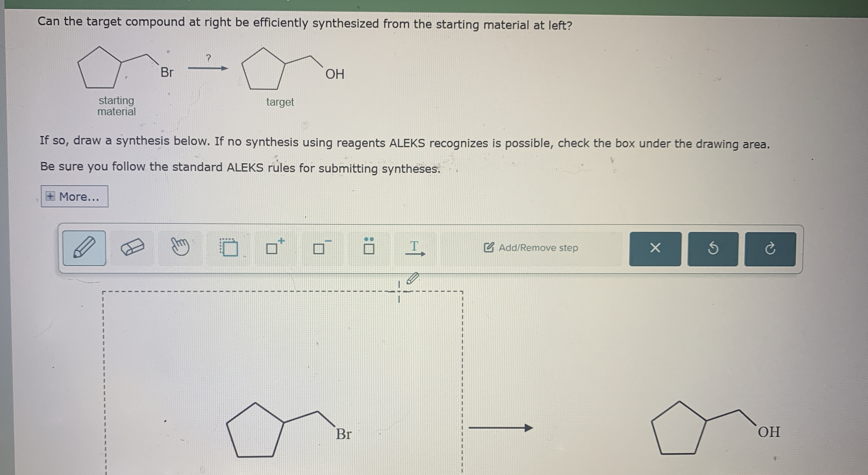868x475 pixels.
Task: Select the pencil draw tool
Action: point(84,248)
